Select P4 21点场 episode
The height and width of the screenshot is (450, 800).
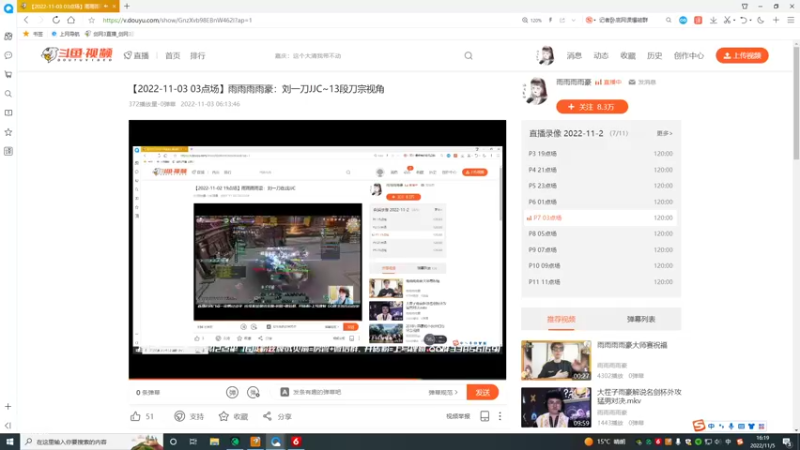601,170
